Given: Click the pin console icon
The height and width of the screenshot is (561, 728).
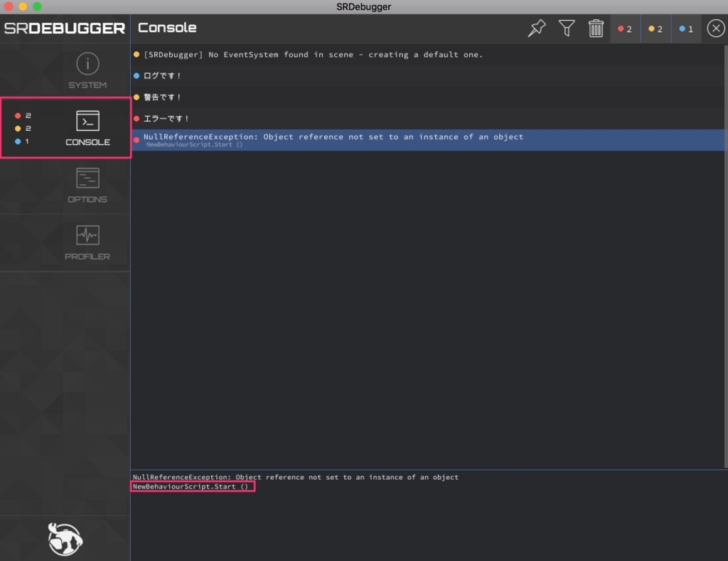Looking at the screenshot, I should (537, 28).
